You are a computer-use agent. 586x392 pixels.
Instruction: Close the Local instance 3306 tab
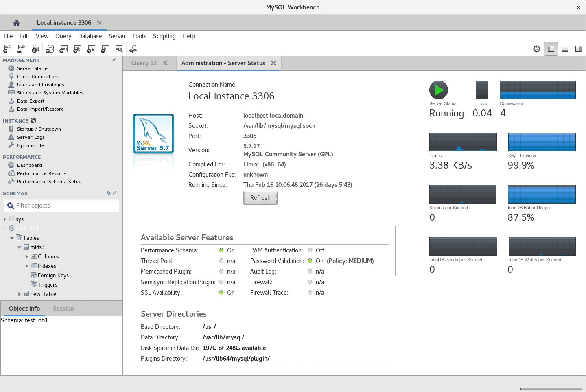(x=99, y=23)
